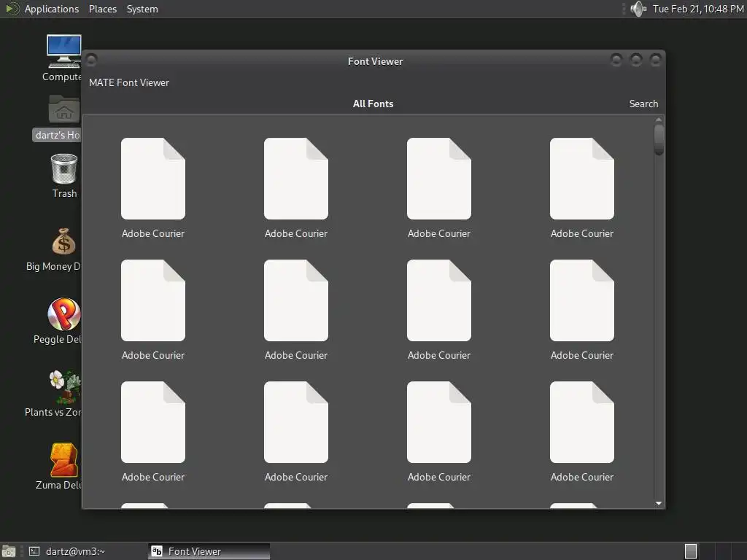Click the scrollbar up arrow in font list

pyautogui.click(x=659, y=120)
